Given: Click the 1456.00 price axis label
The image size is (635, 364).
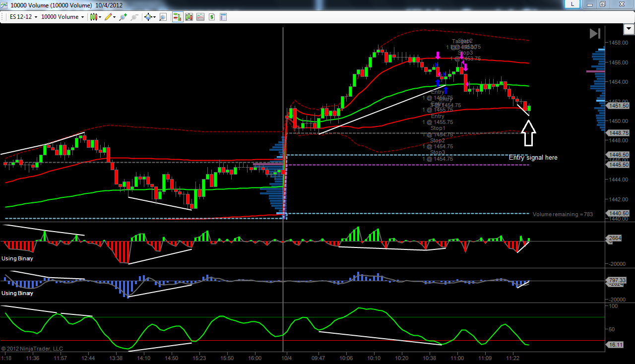Looking at the screenshot, I should (x=619, y=62).
